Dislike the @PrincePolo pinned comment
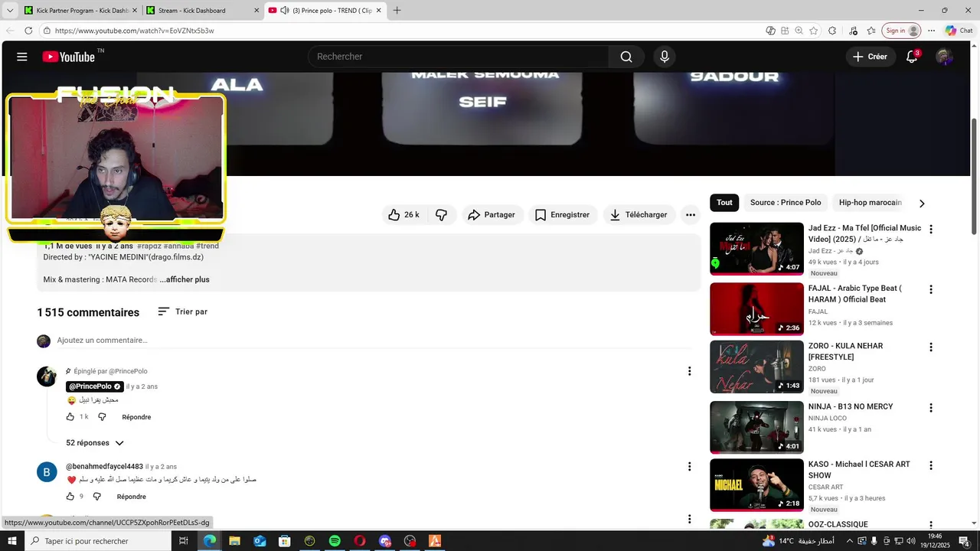The image size is (980, 551). click(x=102, y=417)
